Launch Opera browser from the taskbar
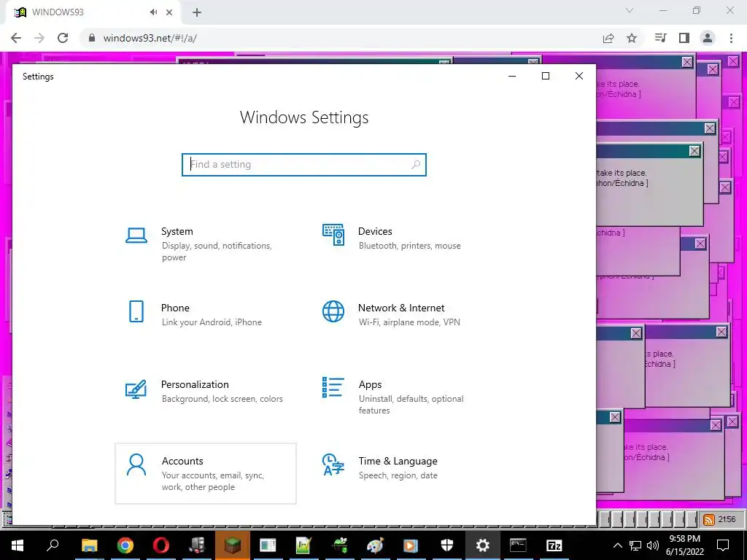Screen dimensions: 747x560 pos(161,545)
